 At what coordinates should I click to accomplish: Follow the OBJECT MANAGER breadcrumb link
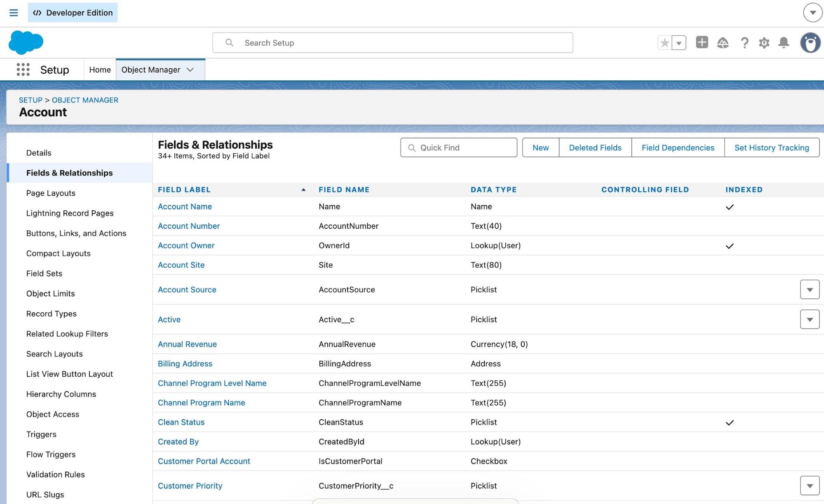85,100
